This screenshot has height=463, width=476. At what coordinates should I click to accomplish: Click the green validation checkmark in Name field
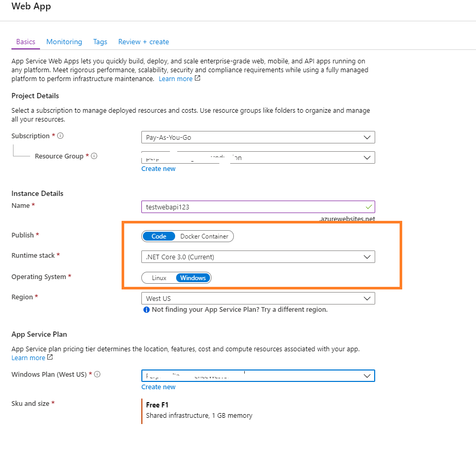click(x=369, y=206)
